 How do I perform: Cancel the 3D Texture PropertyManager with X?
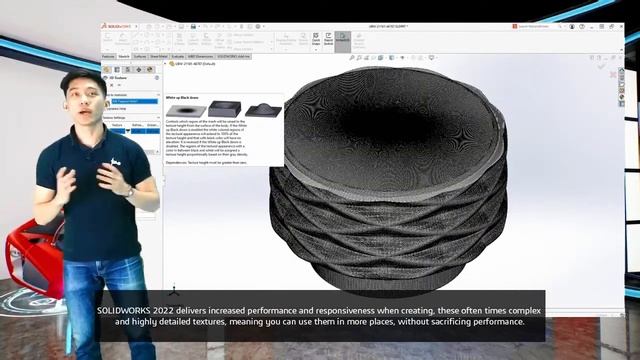tap(111, 85)
